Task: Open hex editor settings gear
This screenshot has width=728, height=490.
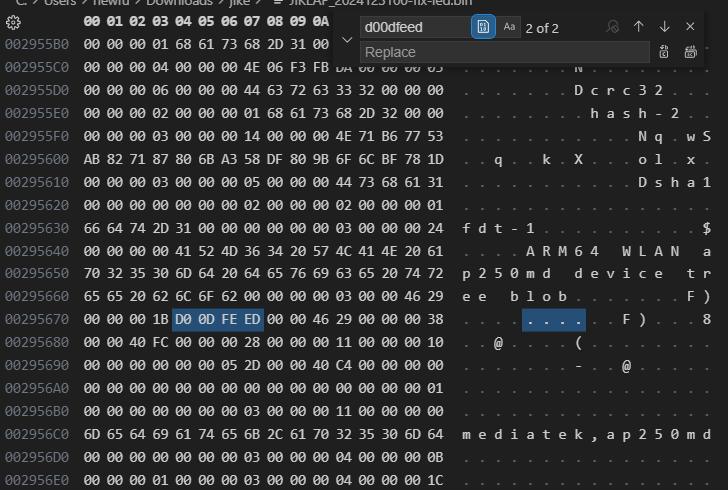Action: (x=13, y=20)
